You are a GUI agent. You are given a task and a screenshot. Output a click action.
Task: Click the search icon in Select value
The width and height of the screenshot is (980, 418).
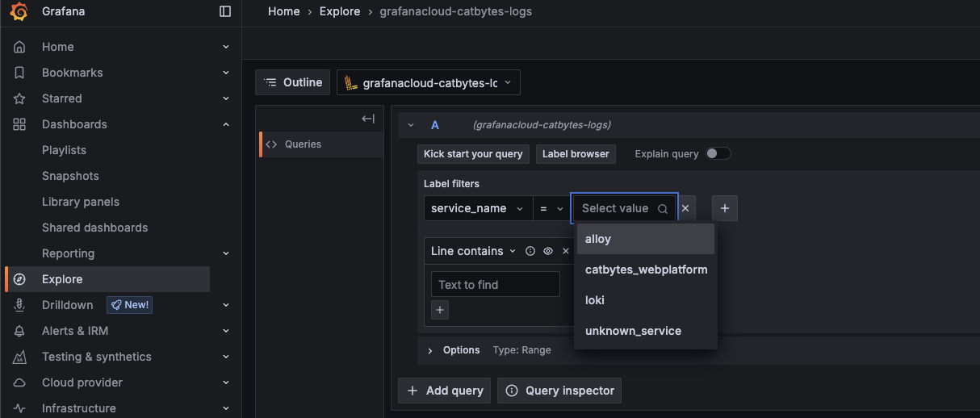pos(663,208)
